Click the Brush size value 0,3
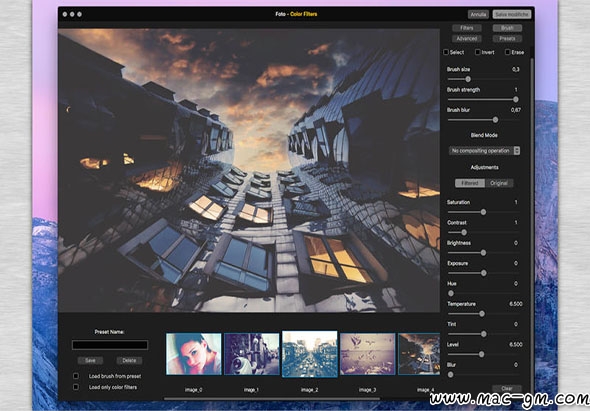This screenshot has height=411, width=590. pyautogui.click(x=515, y=69)
